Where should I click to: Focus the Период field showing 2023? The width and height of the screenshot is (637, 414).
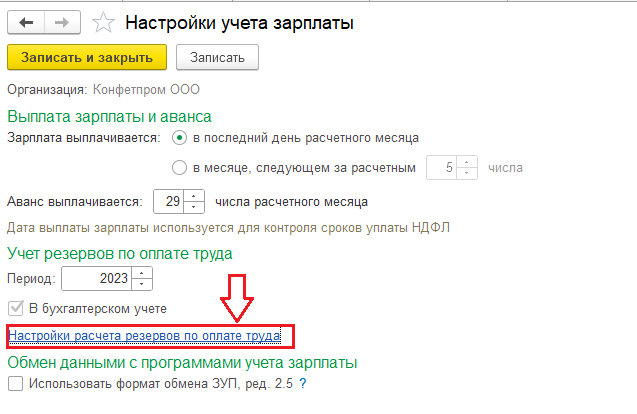pyautogui.click(x=97, y=278)
